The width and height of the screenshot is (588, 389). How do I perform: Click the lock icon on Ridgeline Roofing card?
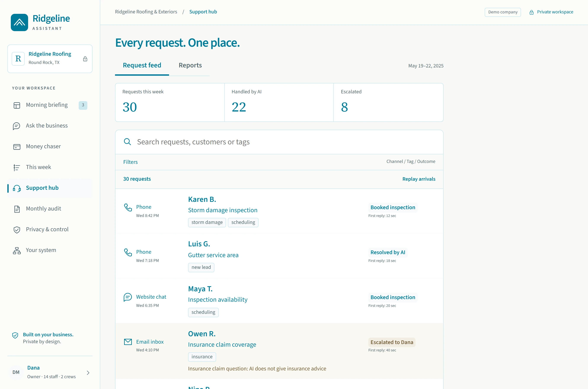85,59
